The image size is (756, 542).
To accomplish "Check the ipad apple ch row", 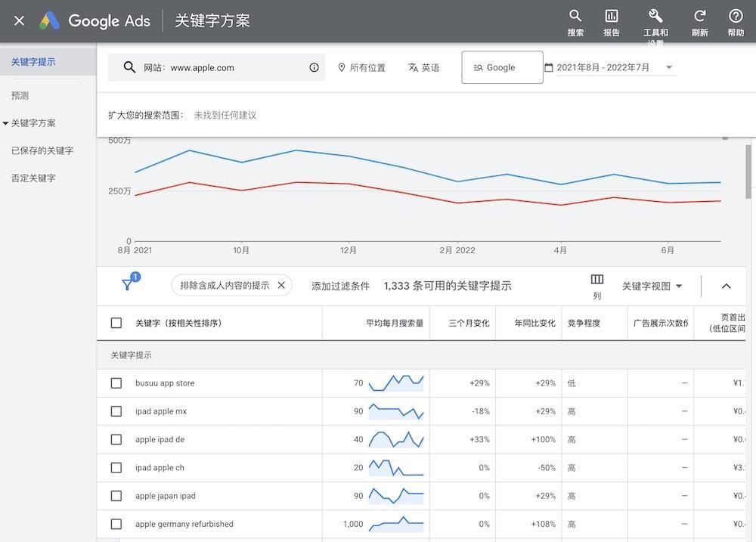I will click(116, 468).
